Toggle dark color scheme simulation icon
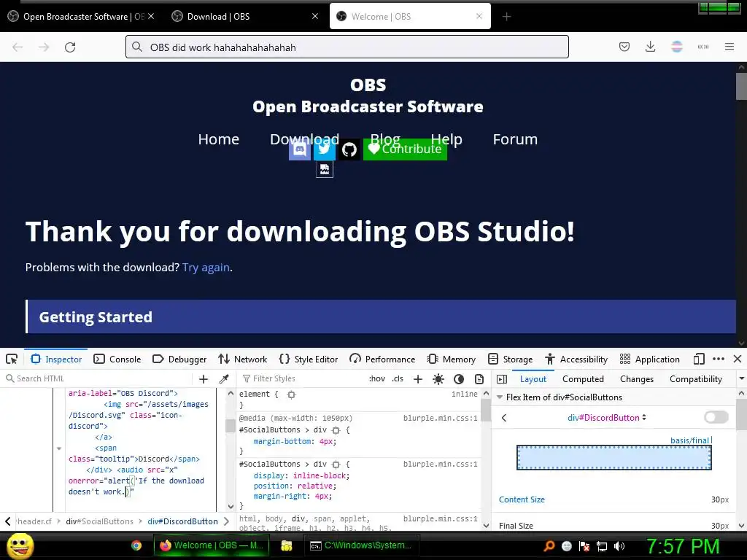Viewport: 747px width, 560px height. 459,379
